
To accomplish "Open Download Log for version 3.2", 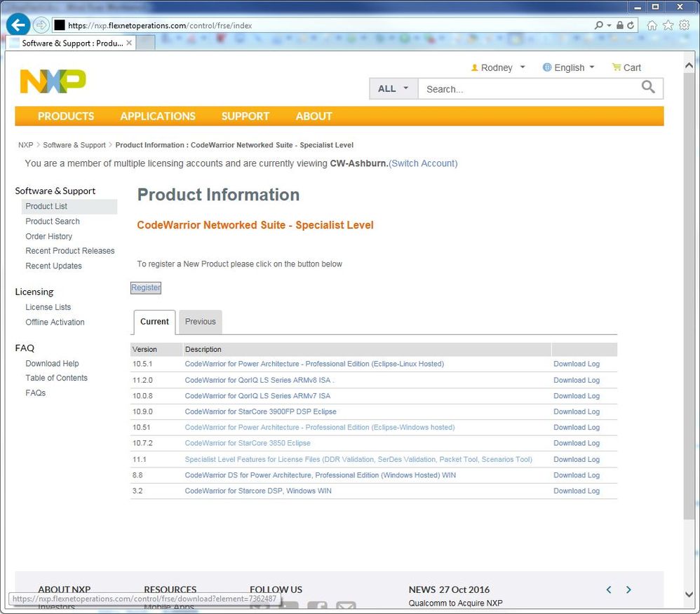I will point(577,491).
